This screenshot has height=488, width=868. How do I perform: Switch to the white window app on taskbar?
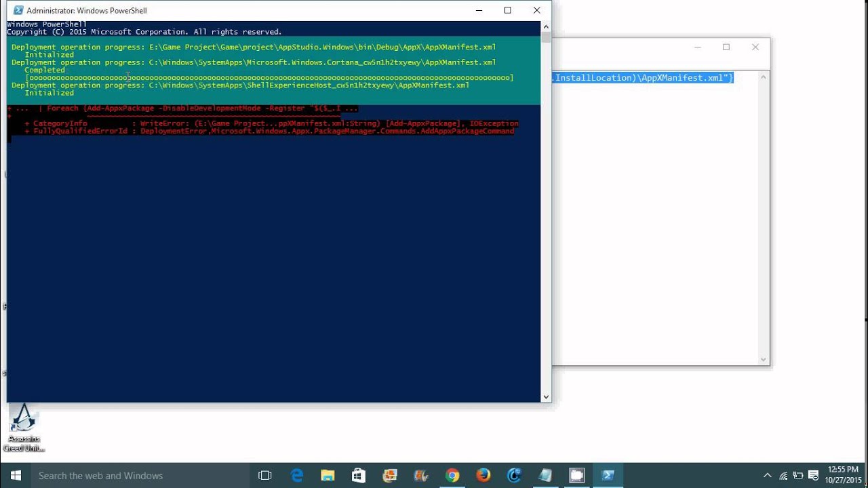tap(577, 476)
